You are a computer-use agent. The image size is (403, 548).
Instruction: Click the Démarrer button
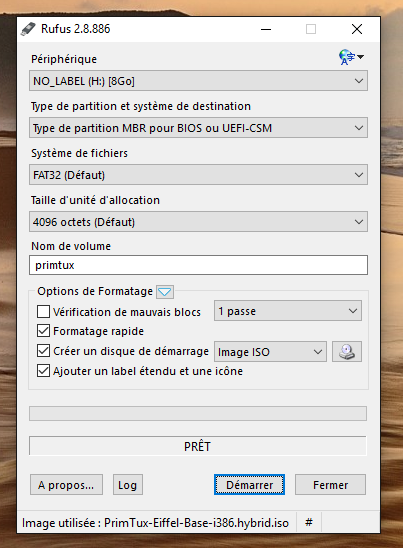[x=249, y=485]
